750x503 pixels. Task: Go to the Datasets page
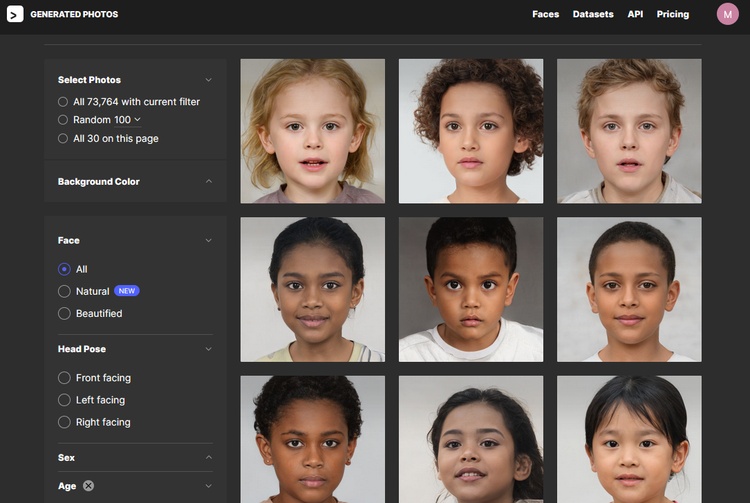(593, 14)
